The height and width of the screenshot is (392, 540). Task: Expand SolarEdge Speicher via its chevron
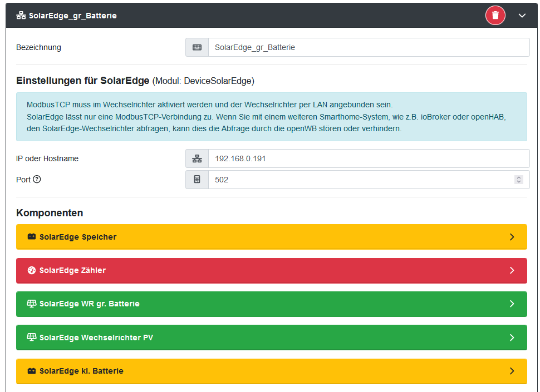pyautogui.click(x=512, y=237)
